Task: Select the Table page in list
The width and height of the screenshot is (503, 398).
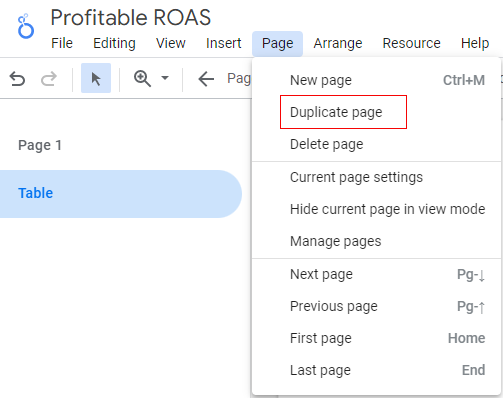Action: point(120,194)
